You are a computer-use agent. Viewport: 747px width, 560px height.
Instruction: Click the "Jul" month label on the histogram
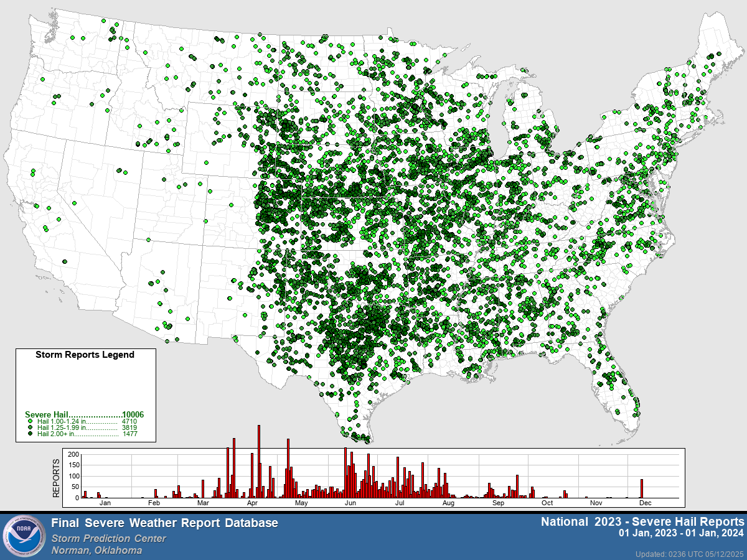pos(400,502)
